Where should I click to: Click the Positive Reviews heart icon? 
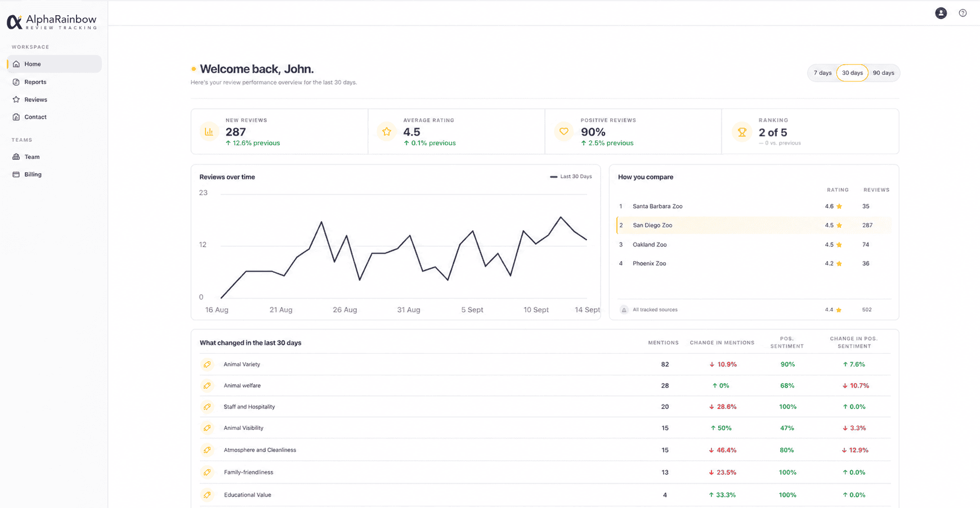coord(563,132)
